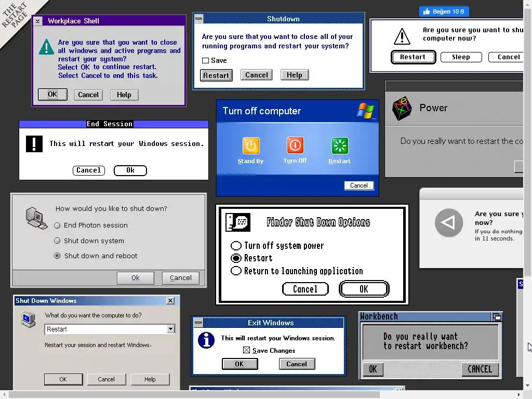Viewport: 532px width, 399px height.
Task: Open the Shutdown dialog control-menu box
Action: pos(199,18)
